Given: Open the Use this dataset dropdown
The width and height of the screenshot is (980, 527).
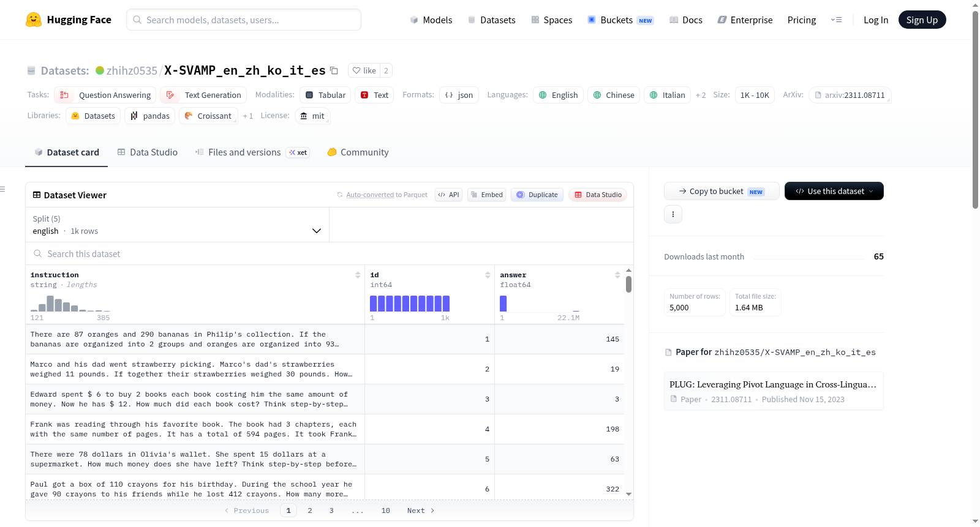Looking at the screenshot, I should click(x=834, y=191).
